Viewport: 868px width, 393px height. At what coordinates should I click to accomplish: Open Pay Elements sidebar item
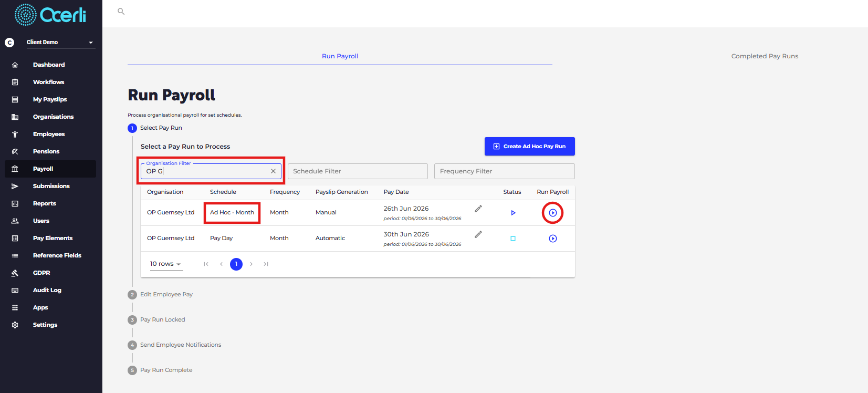click(x=53, y=238)
